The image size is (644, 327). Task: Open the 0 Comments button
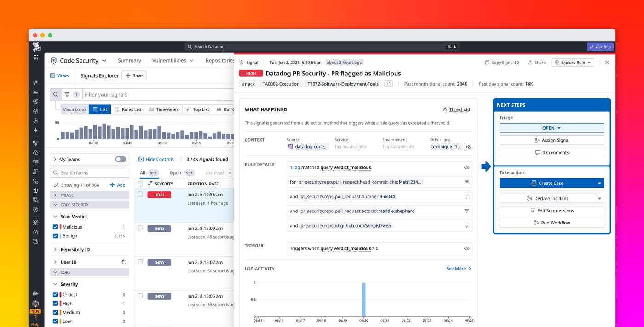coord(552,153)
